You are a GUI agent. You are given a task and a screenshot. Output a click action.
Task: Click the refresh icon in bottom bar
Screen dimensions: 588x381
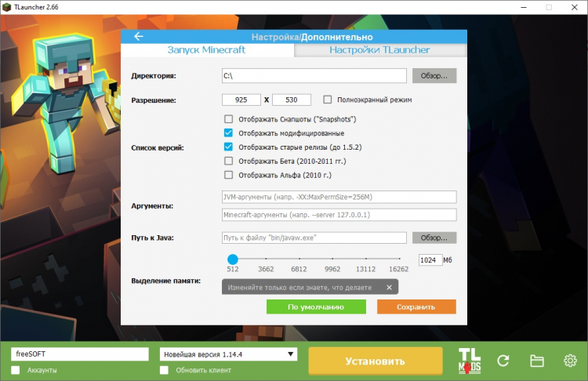[503, 361]
